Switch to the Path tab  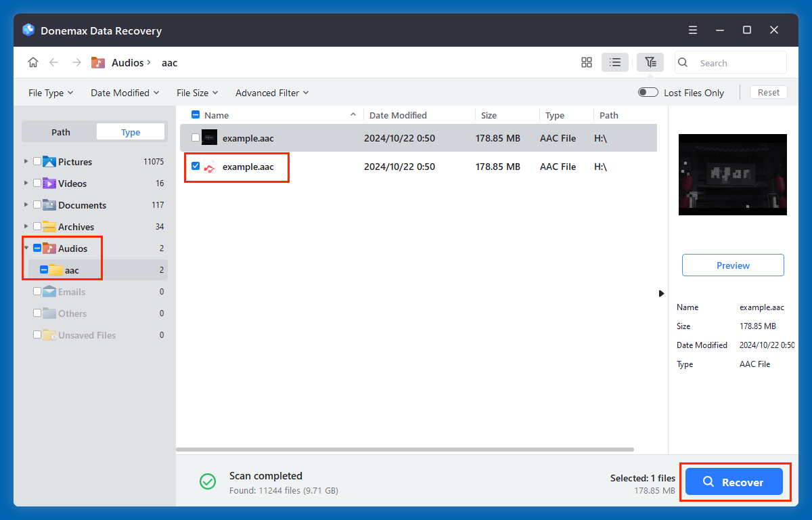(x=60, y=131)
